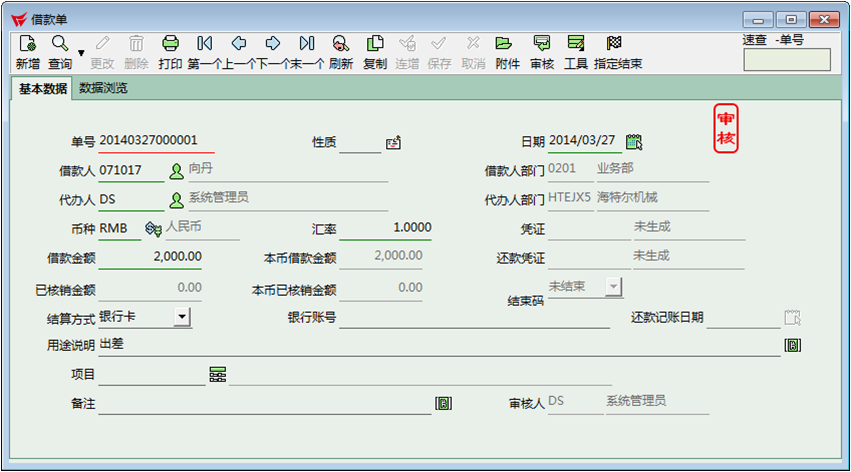Go to next record with 下一个
This screenshot has width=851, height=472.
coord(272,44)
